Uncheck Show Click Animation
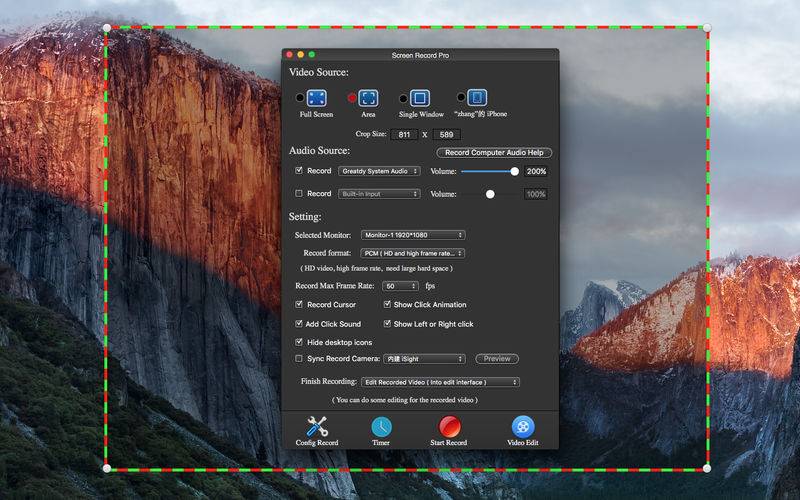Screen dimensions: 800x500 (387, 304)
